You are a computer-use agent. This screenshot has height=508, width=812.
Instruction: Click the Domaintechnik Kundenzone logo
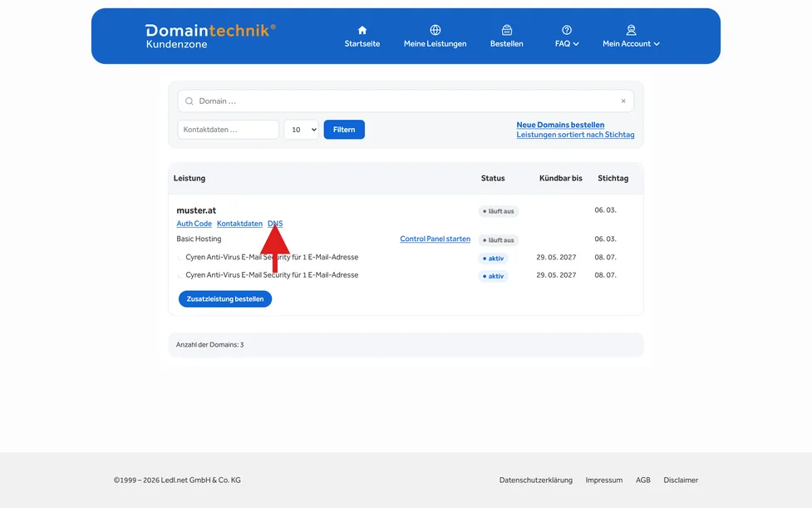tap(210, 37)
